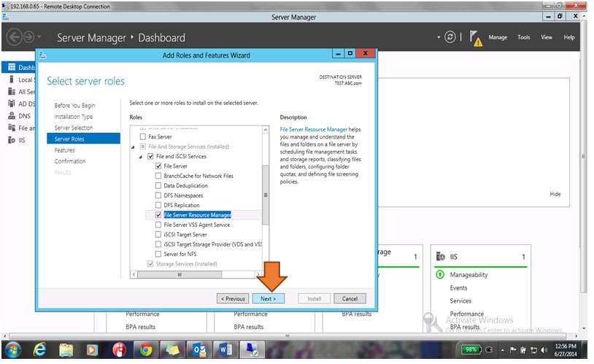Click Manageability text in the IIS tile

[468, 274]
